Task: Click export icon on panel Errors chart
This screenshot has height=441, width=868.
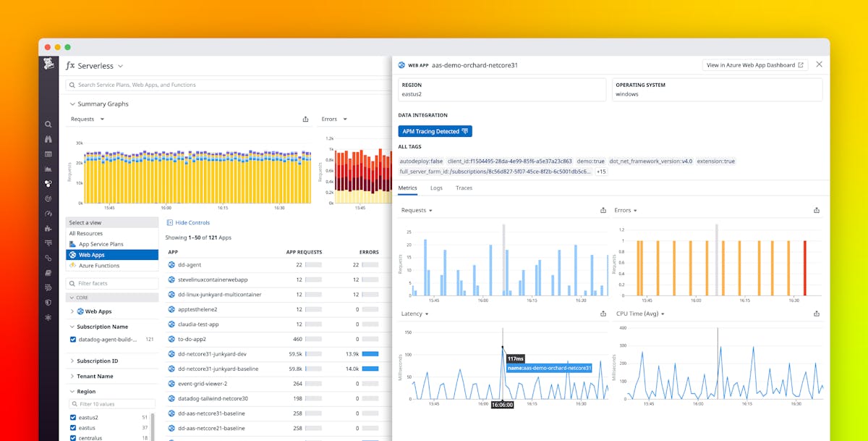Action: tap(817, 210)
